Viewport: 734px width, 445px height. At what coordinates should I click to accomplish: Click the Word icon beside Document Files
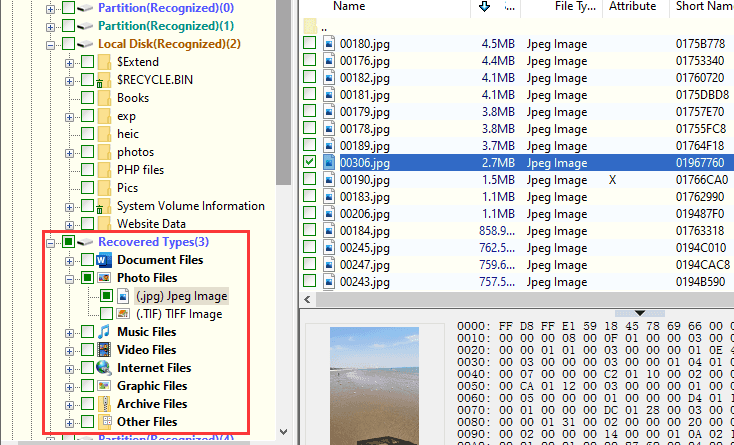[x=105, y=260]
